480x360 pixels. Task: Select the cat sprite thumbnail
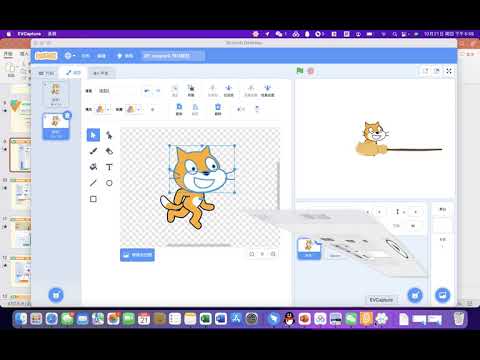click(x=309, y=249)
